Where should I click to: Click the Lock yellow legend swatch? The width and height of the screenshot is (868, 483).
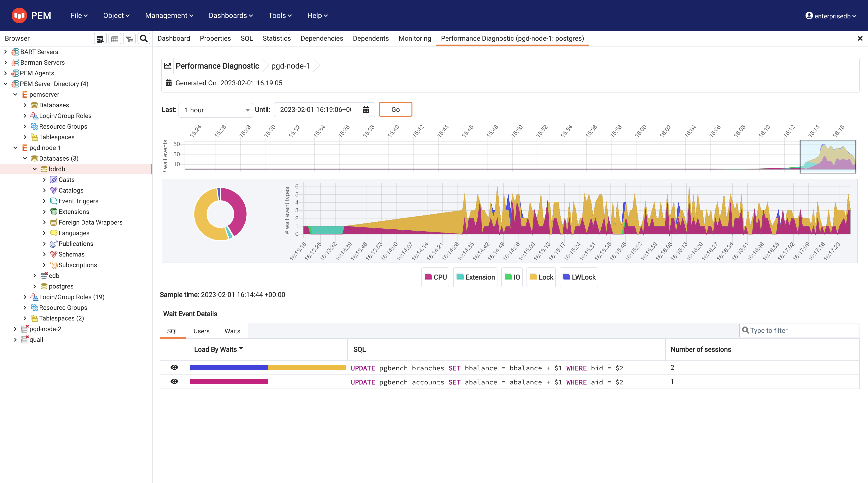[x=533, y=277]
